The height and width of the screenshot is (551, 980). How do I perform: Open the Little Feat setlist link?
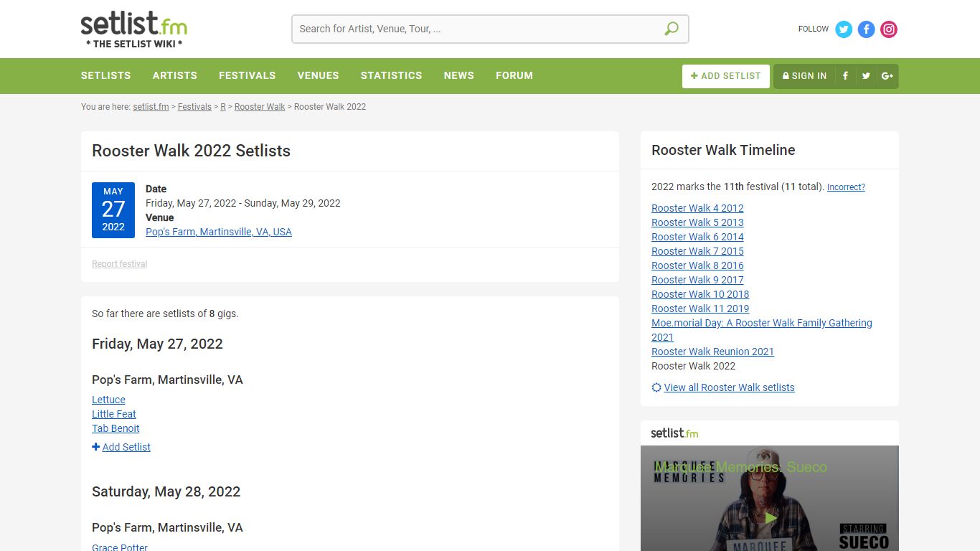(114, 414)
